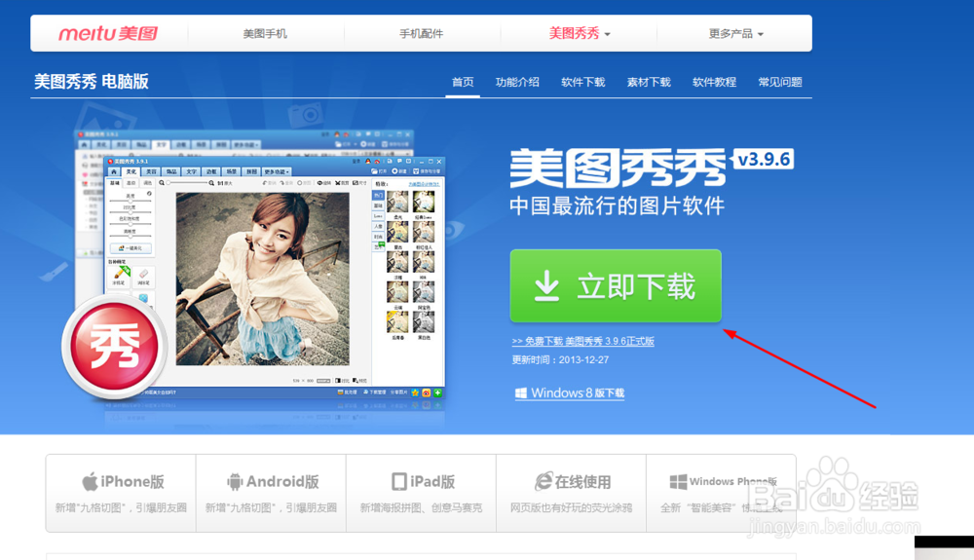Viewport: 974px width, 560px height.
Task: Select the 首页 tab
Action: (x=463, y=82)
